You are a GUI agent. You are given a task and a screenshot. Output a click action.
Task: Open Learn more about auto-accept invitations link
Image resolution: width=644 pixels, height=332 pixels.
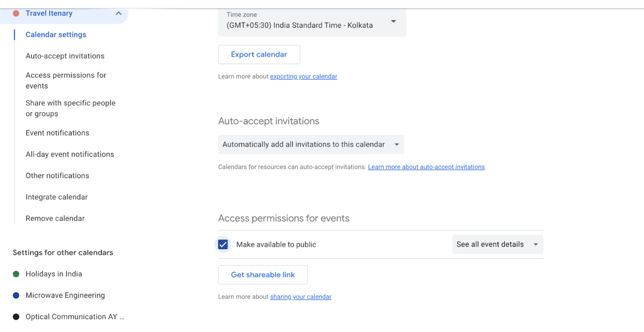pyautogui.click(x=426, y=167)
